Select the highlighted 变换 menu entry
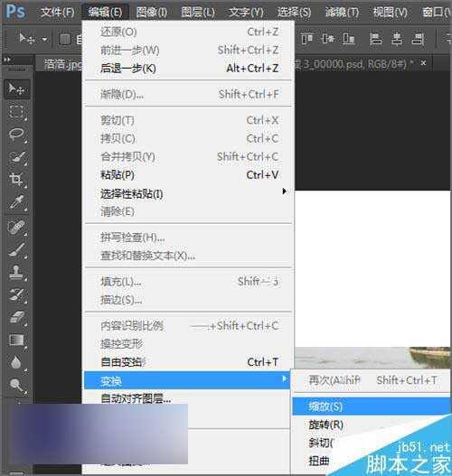The width and height of the screenshot is (452, 476). click(x=187, y=380)
